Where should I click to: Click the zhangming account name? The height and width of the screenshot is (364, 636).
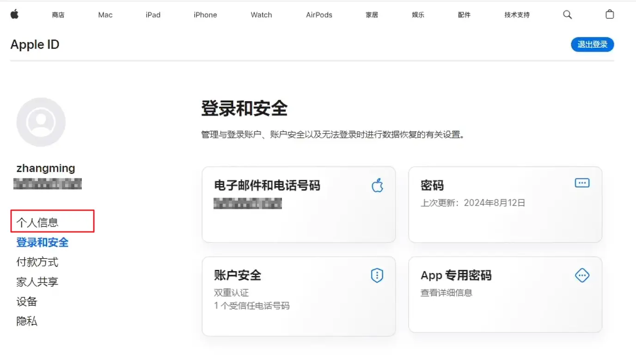46,168
